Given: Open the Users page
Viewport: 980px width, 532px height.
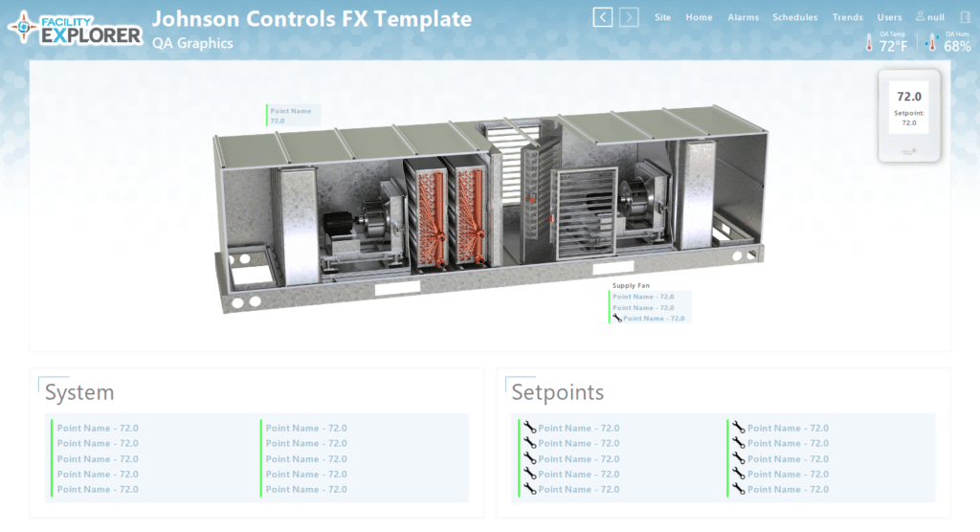Looking at the screenshot, I should (x=889, y=17).
